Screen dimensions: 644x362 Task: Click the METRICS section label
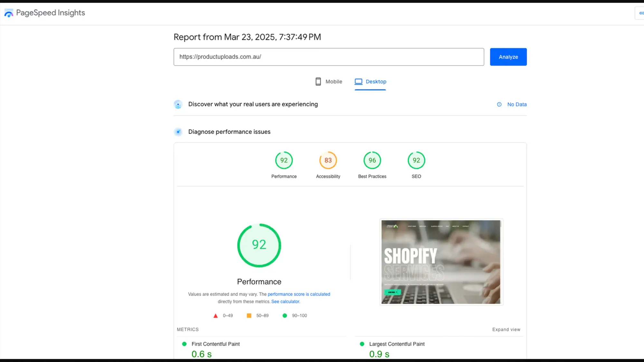click(x=188, y=329)
